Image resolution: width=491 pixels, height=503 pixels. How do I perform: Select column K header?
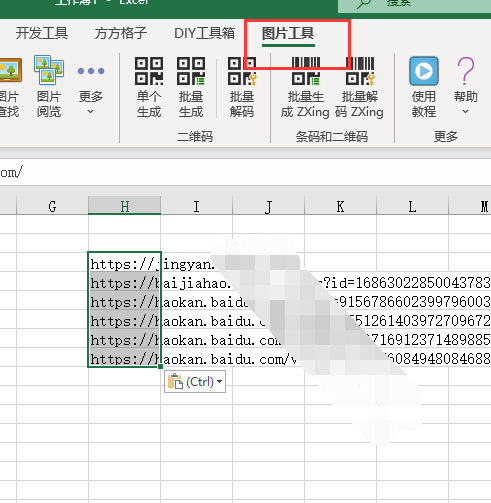[x=340, y=207]
